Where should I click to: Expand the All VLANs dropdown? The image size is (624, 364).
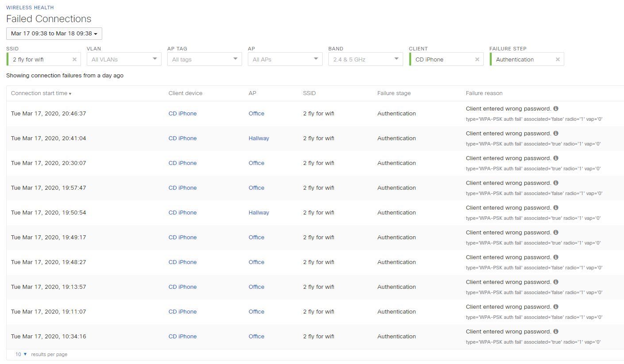124,59
